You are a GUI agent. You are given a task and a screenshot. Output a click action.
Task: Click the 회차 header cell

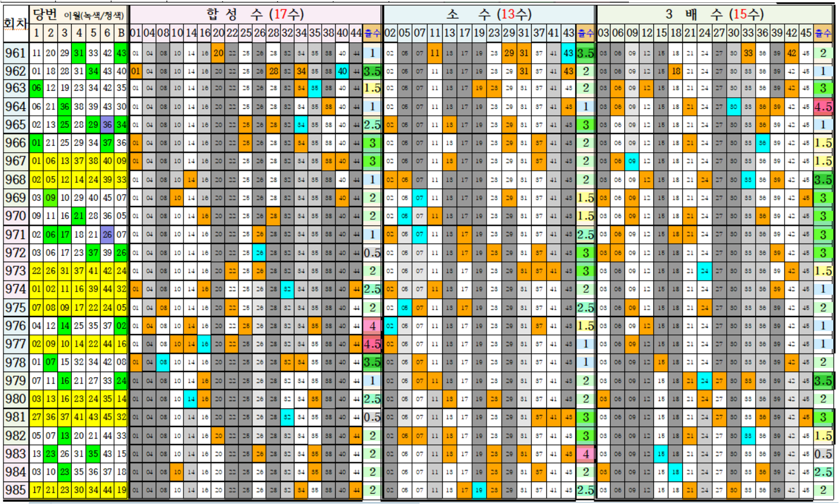[x=15, y=24]
